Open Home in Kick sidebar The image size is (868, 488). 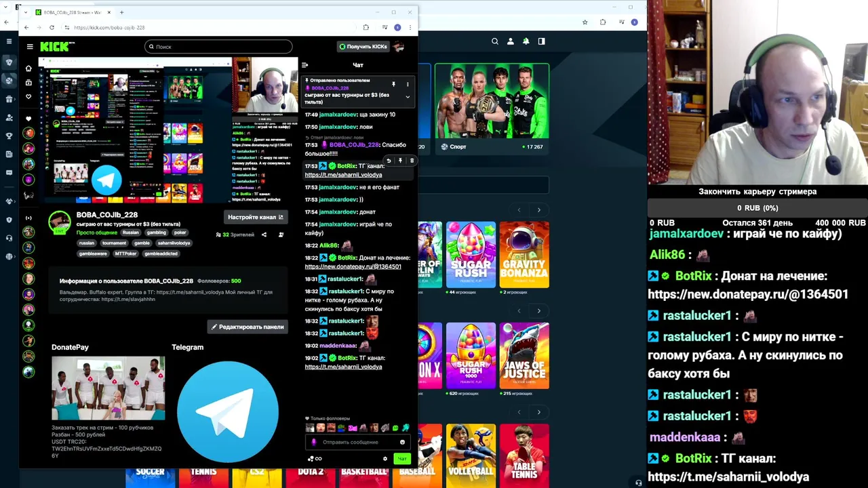coord(28,68)
